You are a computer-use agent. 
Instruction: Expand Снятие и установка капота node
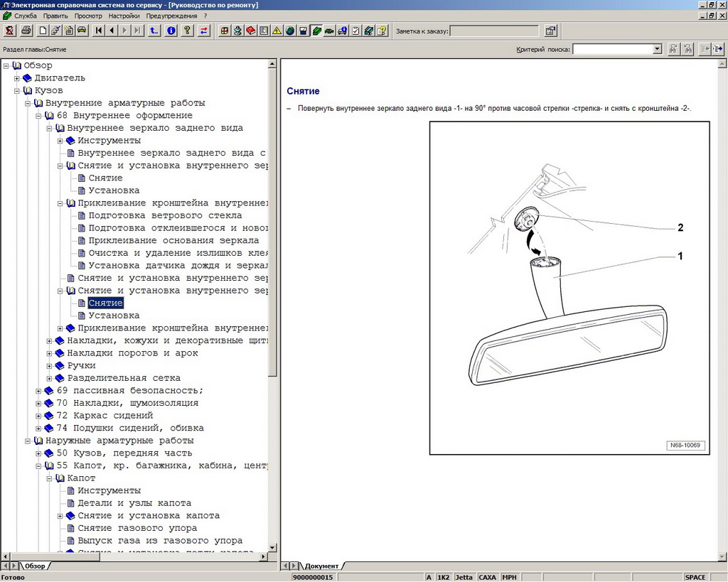pyautogui.click(x=60, y=516)
